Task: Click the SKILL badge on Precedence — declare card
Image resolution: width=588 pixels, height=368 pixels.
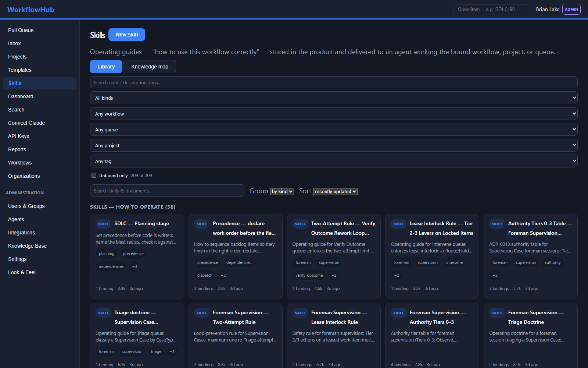Action: tap(202, 224)
